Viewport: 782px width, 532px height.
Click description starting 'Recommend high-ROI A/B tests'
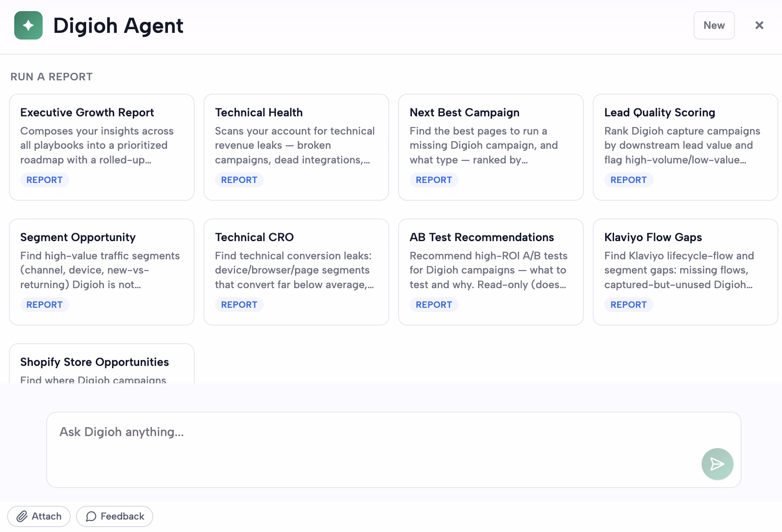tap(488, 270)
